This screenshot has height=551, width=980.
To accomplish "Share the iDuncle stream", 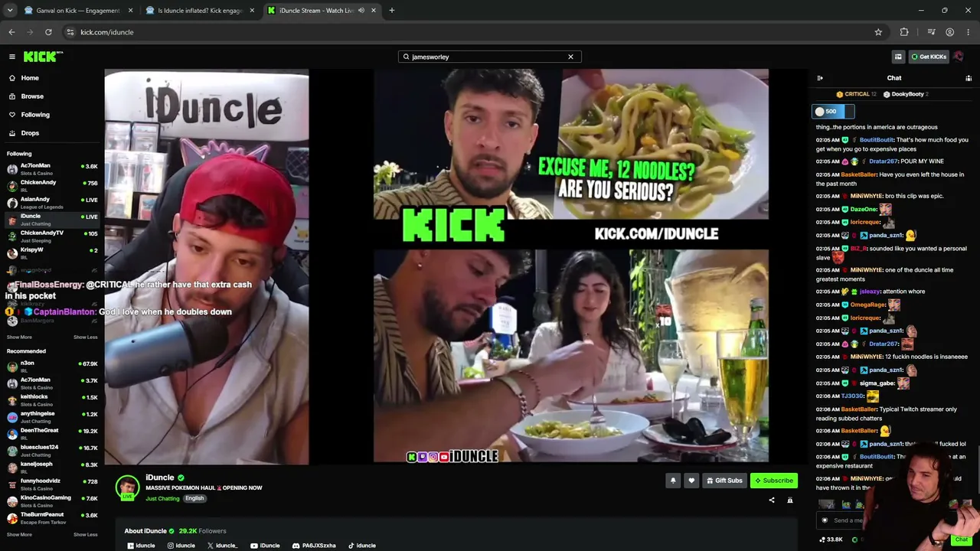I will (x=772, y=500).
